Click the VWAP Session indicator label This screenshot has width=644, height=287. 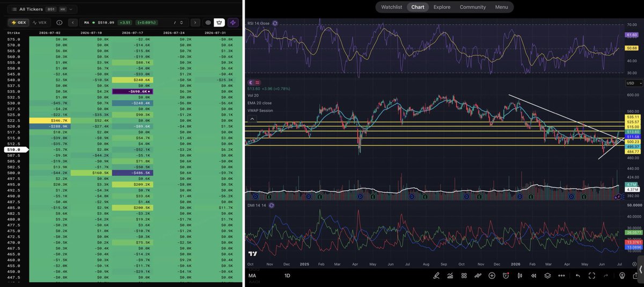260,110
